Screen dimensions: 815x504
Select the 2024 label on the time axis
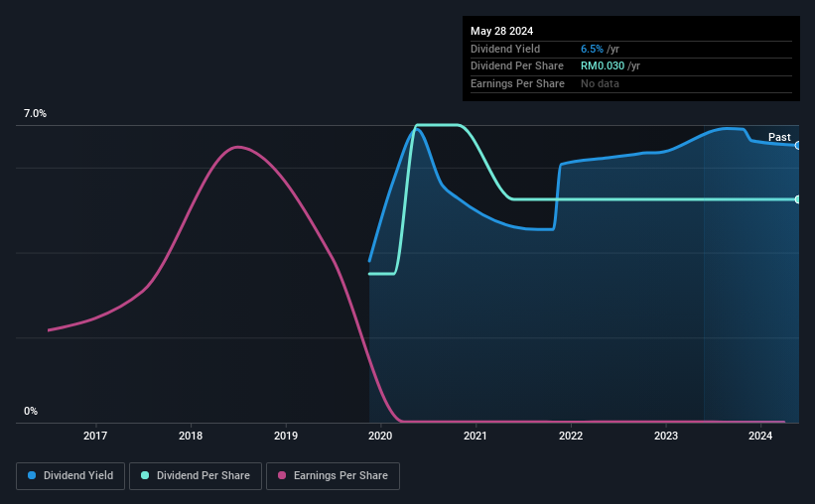pos(760,436)
